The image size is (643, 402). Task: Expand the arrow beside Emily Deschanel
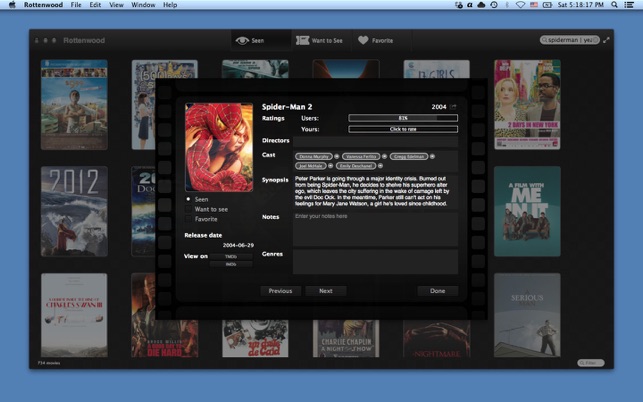[x=380, y=166]
